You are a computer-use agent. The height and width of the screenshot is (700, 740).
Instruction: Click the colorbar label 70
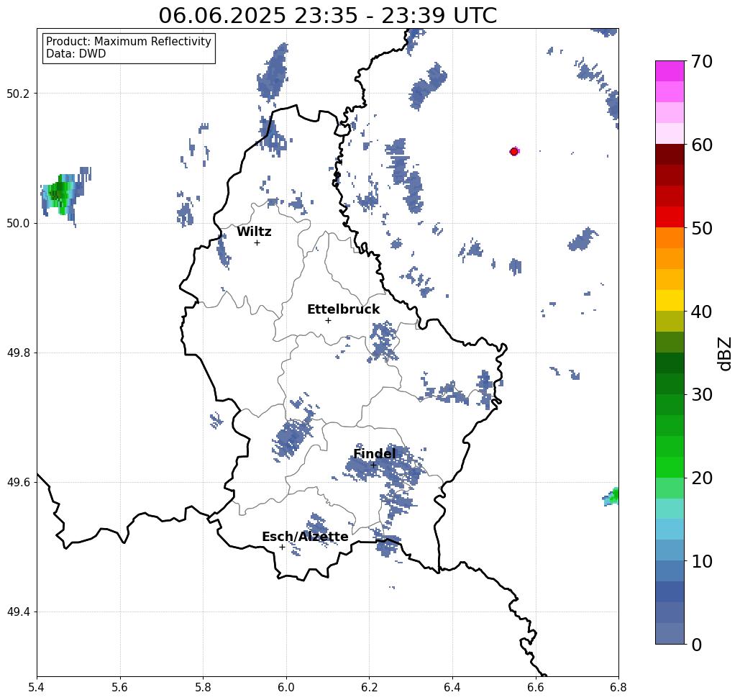[701, 61]
